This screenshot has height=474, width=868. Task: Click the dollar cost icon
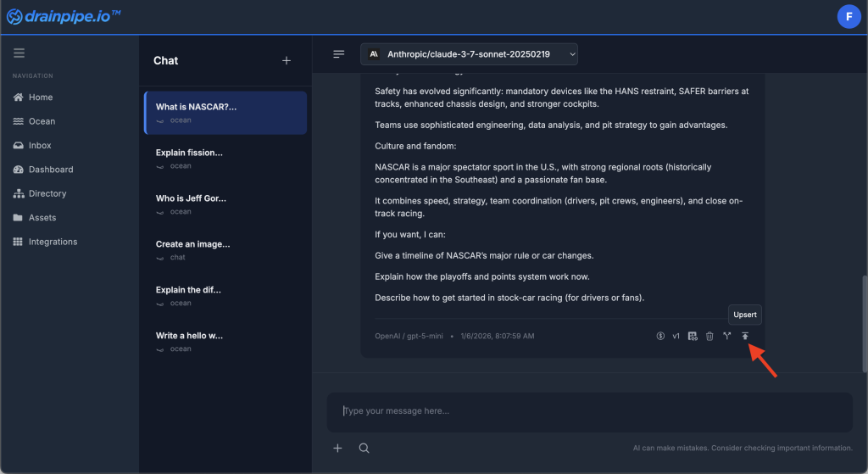[660, 337]
